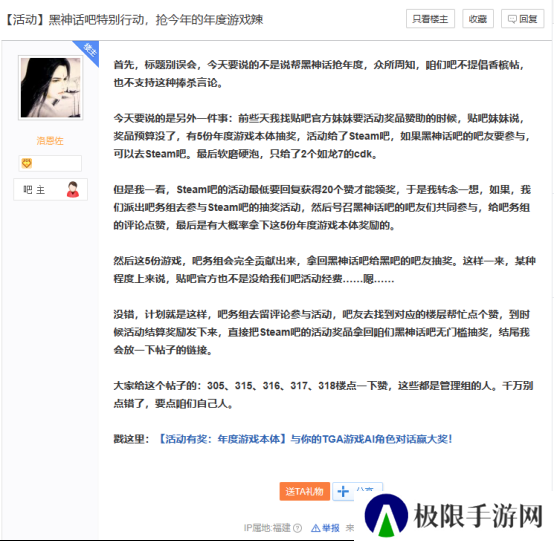554x541 pixels.
Task: Click the 举报 report link
Action: tap(331, 528)
